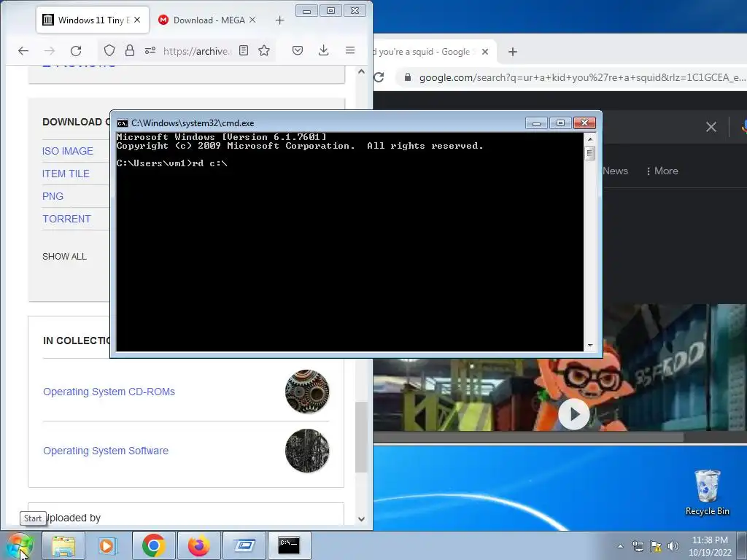Image resolution: width=747 pixels, height=560 pixels.
Task: Open Operating System Software collection
Action: coord(106,451)
